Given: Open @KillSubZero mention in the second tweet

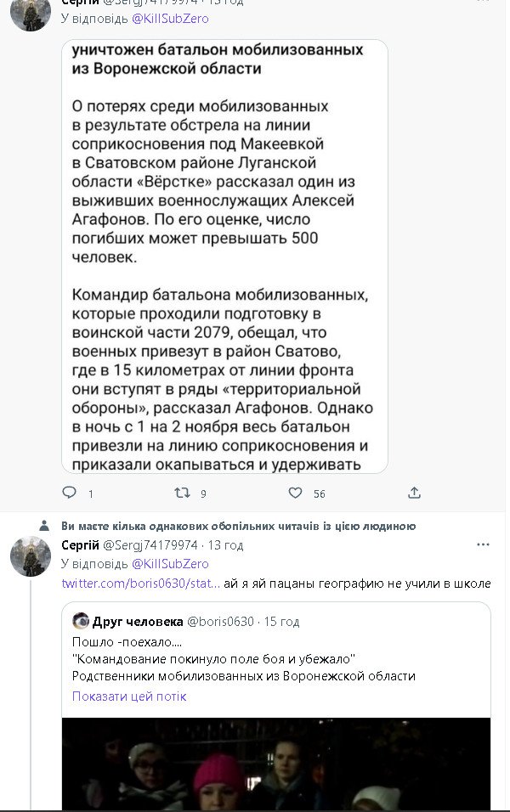Looking at the screenshot, I should point(170,564).
